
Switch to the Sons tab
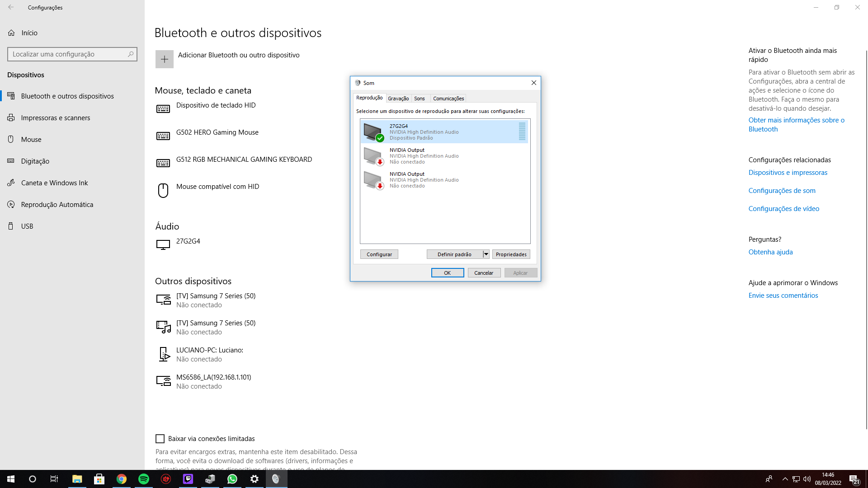(x=420, y=99)
